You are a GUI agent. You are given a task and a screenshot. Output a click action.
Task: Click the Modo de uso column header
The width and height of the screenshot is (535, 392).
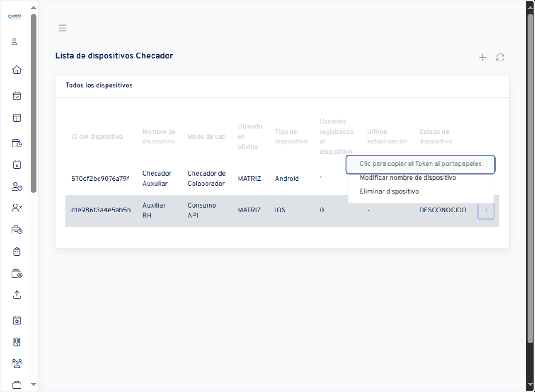[206, 137]
